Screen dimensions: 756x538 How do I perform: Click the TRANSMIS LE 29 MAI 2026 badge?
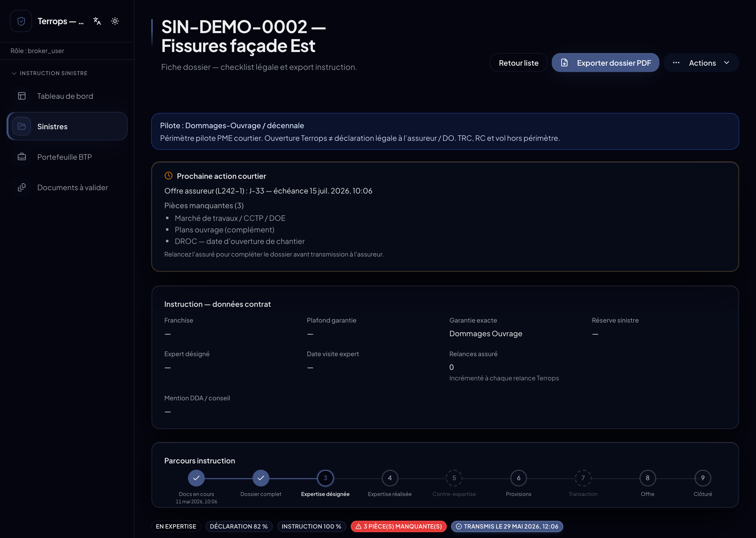507,526
